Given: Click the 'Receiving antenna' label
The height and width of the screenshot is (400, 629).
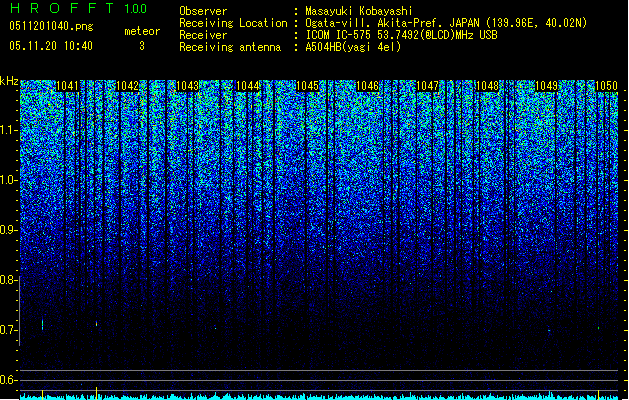Looking at the screenshot, I should (x=230, y=47).
